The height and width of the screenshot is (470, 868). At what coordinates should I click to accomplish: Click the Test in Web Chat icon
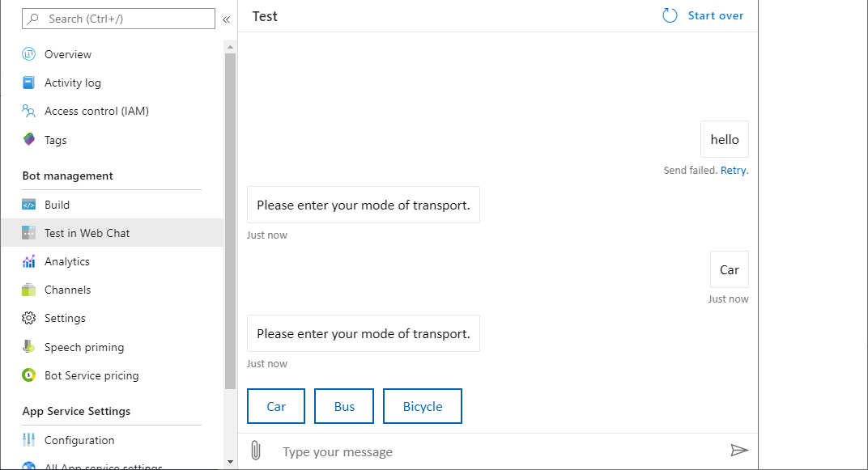pyautogui.click(x=29, y=233)
